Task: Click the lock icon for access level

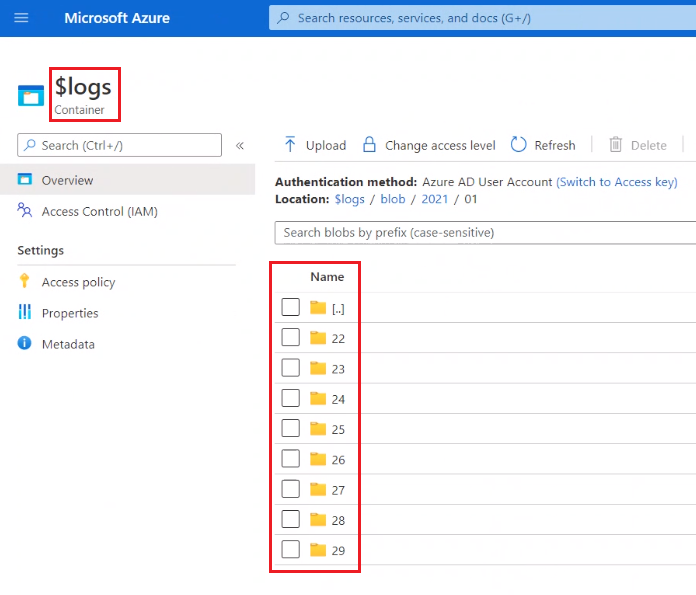Action: click(x=369, y=144)
